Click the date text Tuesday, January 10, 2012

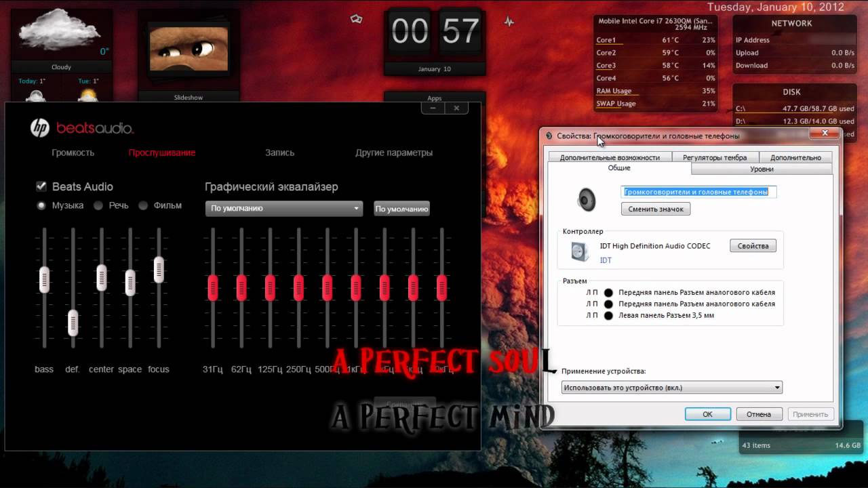point(776,7)
